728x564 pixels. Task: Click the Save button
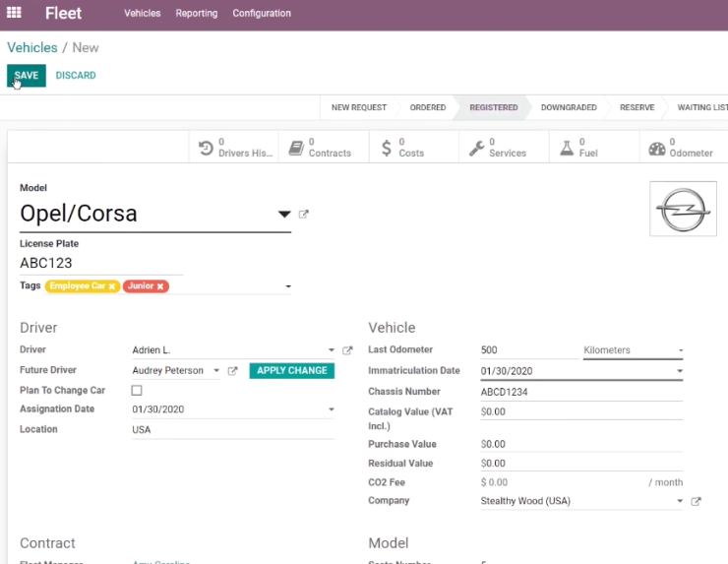tap(27, 76)
